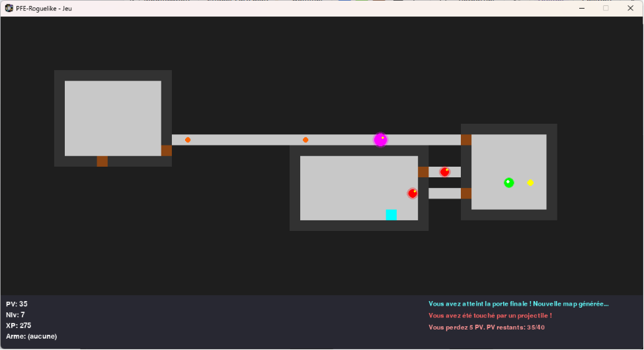Image resolution: width=644 pixels, height=350 pixels.
Task: Click the yellow diamond item
Action: tap(530, 183)
